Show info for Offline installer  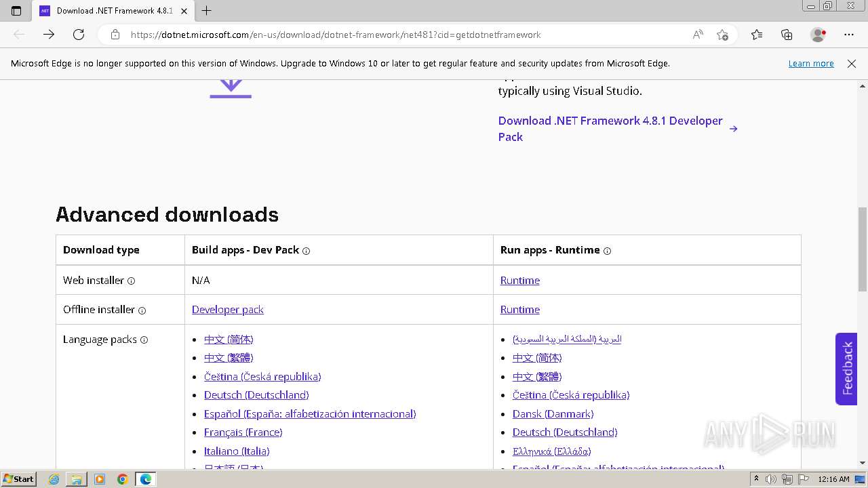coord(142,310)
